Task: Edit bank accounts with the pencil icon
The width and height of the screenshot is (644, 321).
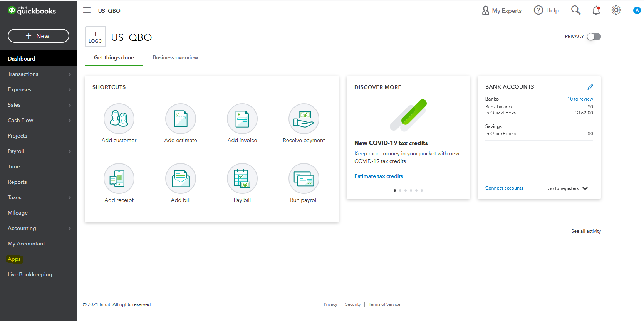Action: [x=590, y=87]
